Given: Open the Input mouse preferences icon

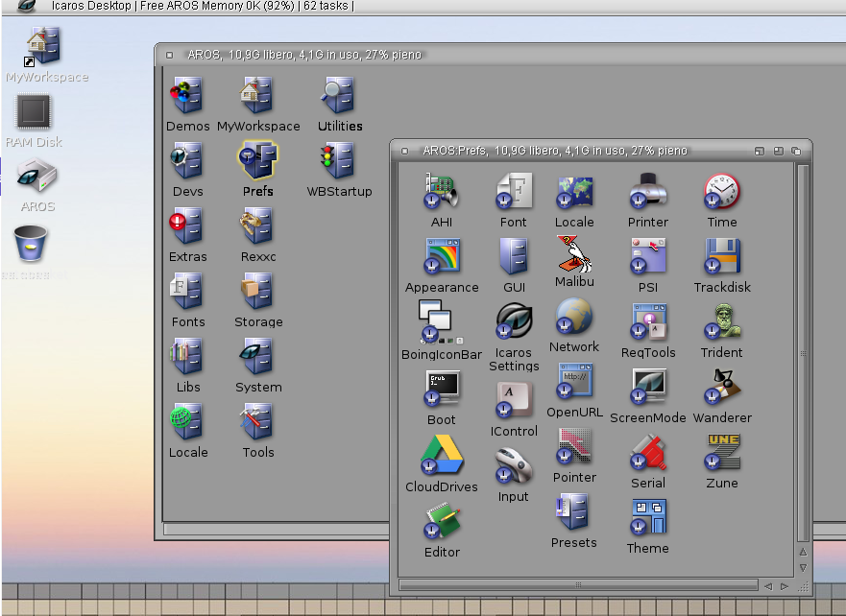Looking at the screenshot, I should (514, 465).
